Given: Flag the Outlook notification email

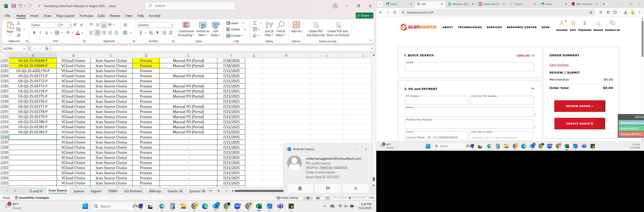Looking at the screenshot, I should point(328,188).
